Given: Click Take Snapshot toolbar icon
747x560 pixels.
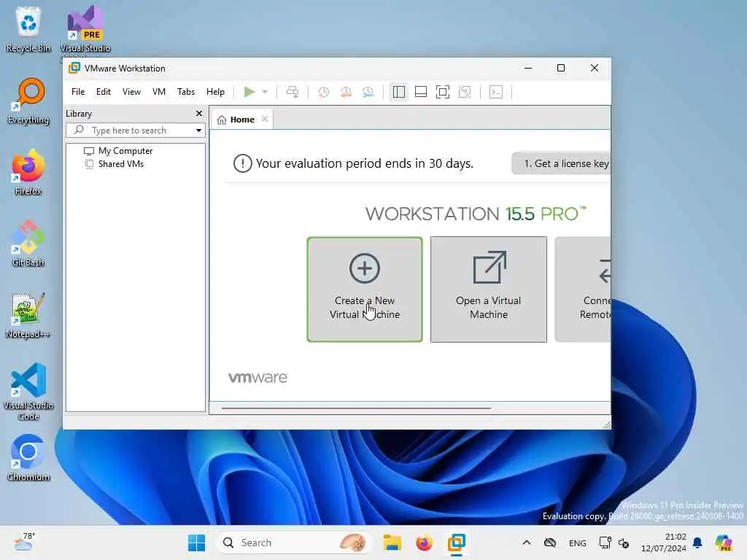Looking at the screenshot, I should 323,92.
